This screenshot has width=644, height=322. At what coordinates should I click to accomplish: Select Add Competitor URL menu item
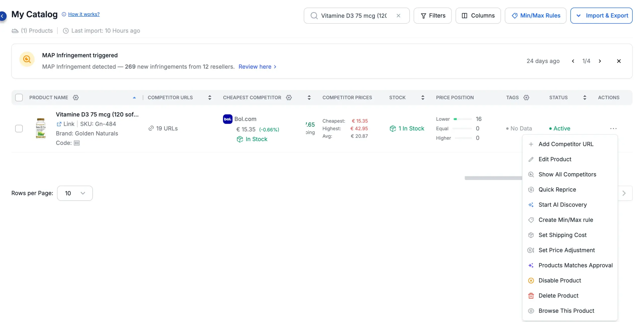[570, 144]
